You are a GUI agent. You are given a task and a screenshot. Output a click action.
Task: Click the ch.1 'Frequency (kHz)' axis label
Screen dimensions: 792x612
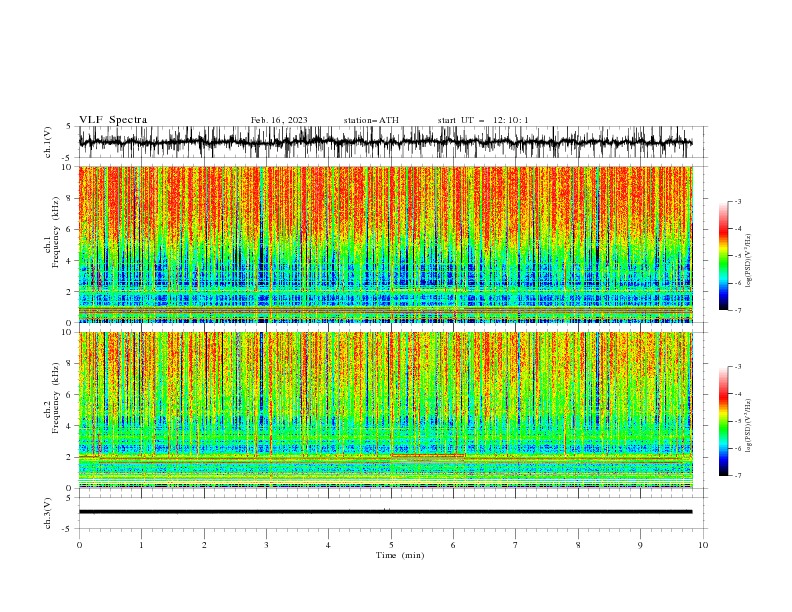[56, 230]
